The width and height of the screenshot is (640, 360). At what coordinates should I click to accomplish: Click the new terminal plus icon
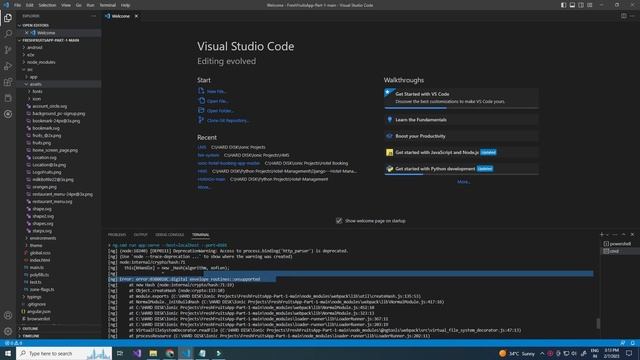click(602, 235)
